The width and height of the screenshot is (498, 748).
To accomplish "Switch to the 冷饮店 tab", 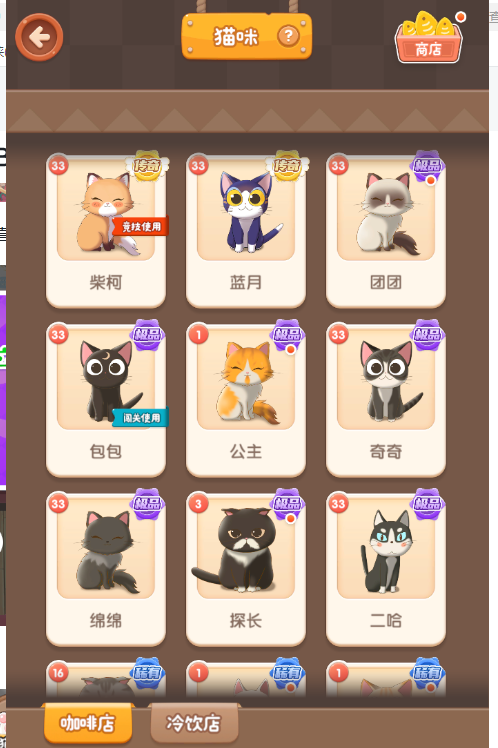I will pyautogui.click(x=194, y=723).
